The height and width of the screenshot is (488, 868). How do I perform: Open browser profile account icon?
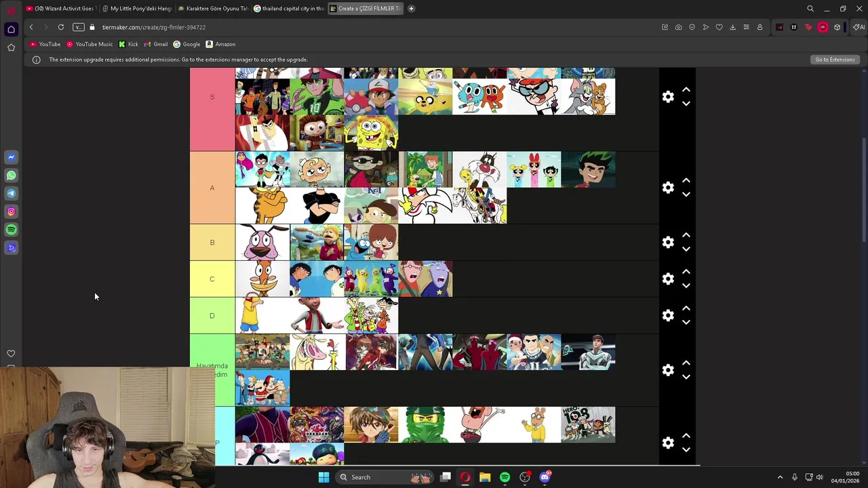(759, 27)
